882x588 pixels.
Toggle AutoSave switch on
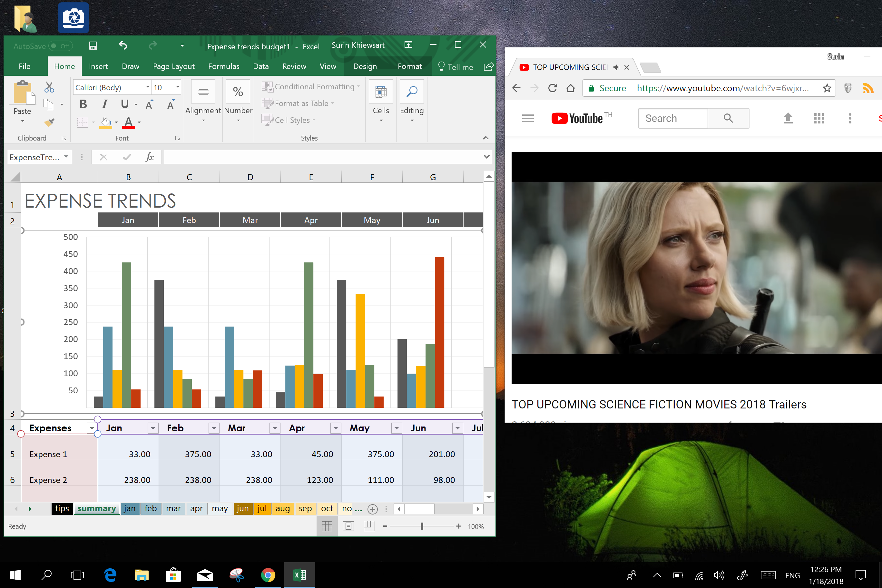pos(60,46)
